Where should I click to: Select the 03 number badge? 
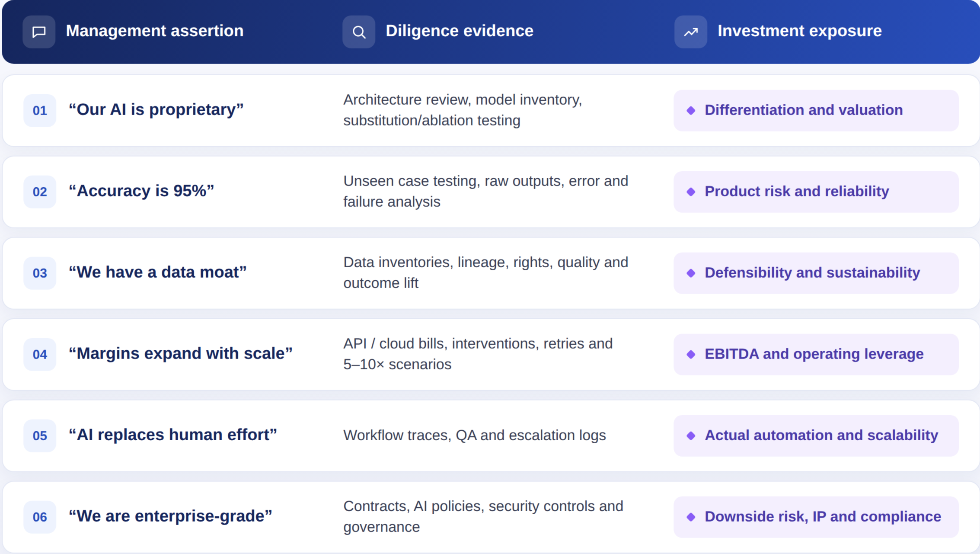[x=40, y=273]
